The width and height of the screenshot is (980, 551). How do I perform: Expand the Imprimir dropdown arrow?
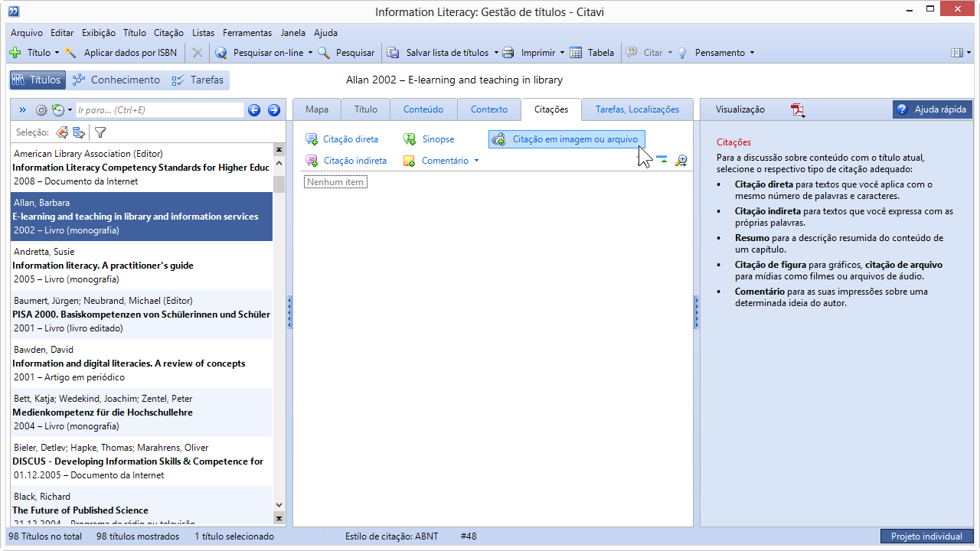point(562,53)
